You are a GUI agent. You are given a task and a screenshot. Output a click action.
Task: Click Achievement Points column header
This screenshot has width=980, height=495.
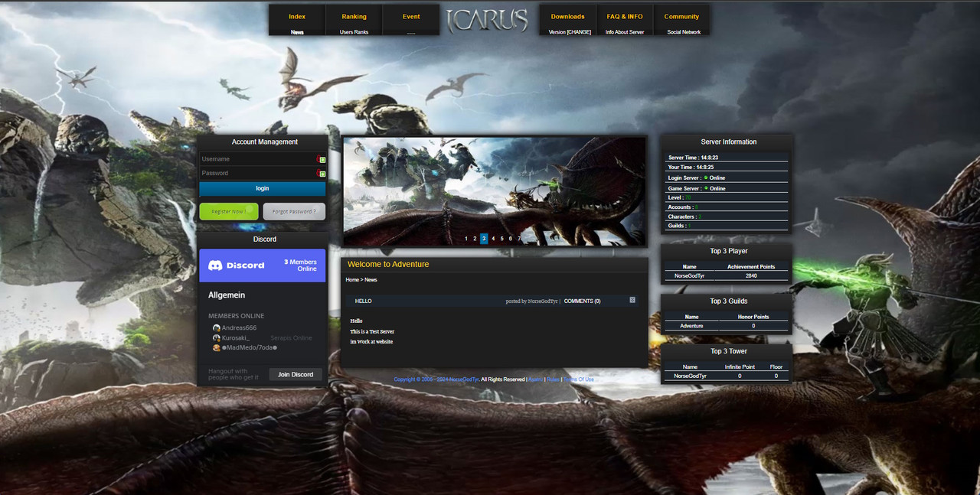pyautogui.click(x=751, y=267)
